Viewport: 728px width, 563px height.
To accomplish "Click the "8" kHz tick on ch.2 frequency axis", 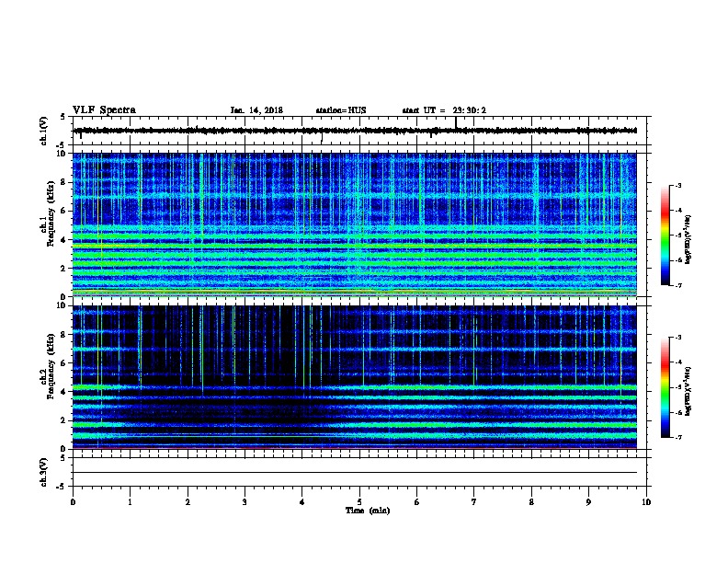I will pos(63,335).
